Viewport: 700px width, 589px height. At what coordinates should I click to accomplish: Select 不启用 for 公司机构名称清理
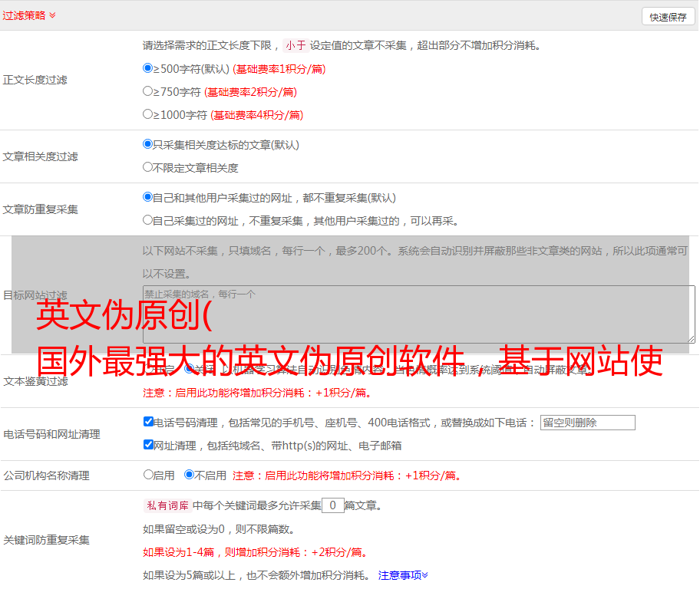(x=190, y=475)
